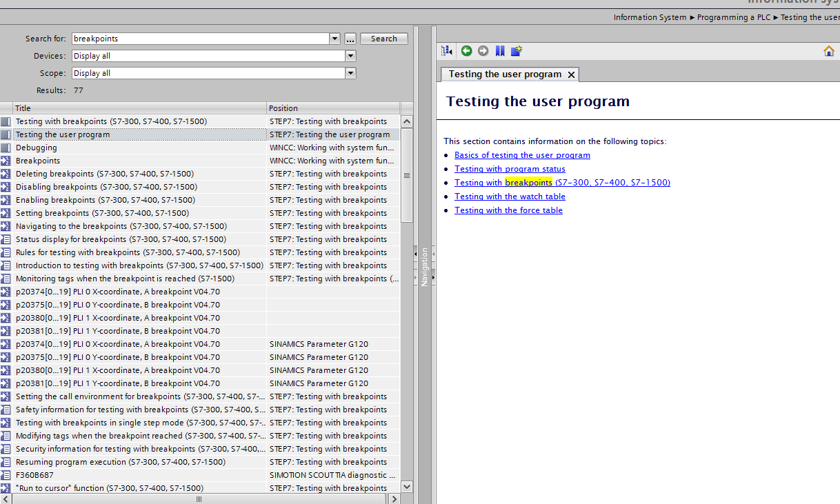Image resolution: width=840 pixels, height=504 pixels.
Task: Select Testing the user program result row
Action: point(200,134)
